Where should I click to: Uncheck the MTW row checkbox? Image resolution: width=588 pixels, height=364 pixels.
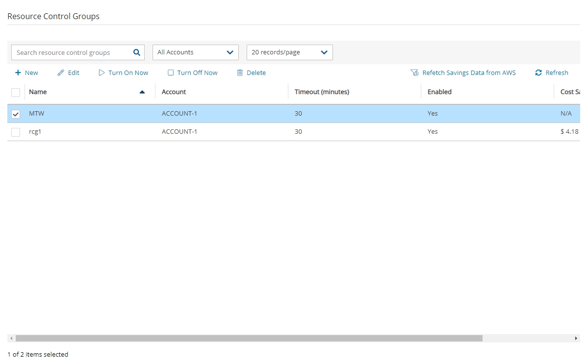[x=16, y=114]
